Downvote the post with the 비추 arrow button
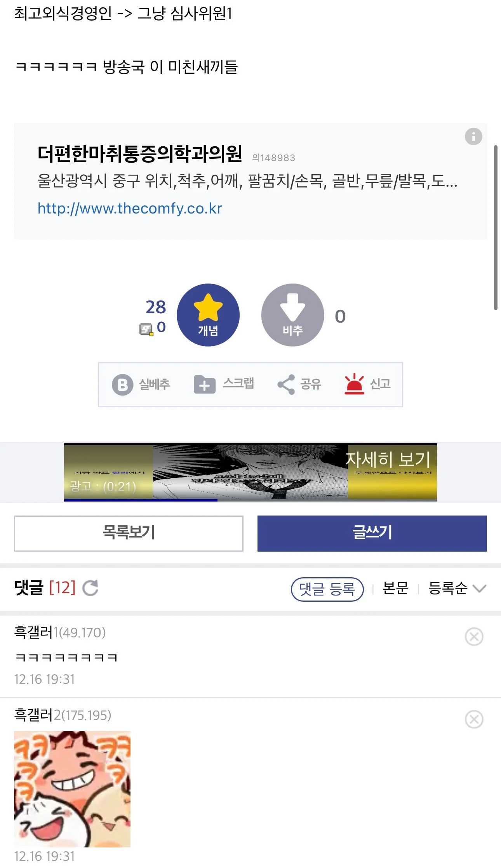 click(x=292, y=315)
